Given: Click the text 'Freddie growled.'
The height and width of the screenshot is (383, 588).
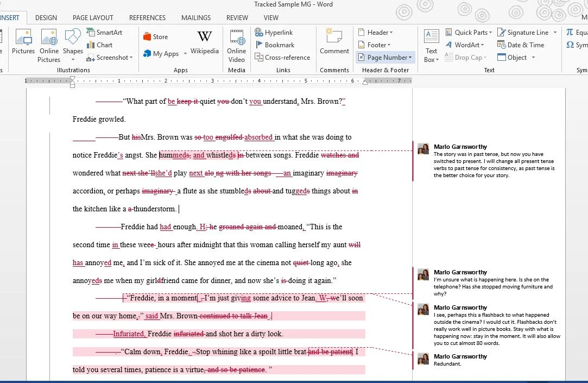Looking at the screenshot, I should 99,120.
